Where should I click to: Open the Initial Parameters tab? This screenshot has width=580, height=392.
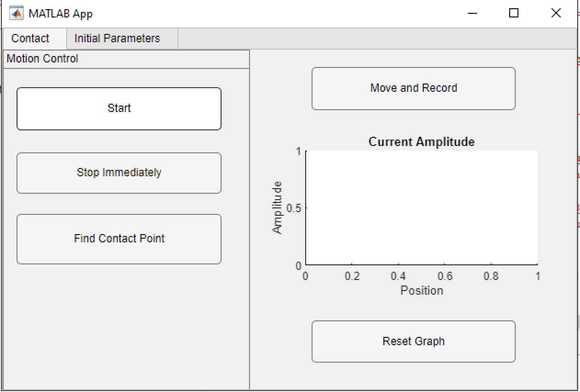coord(117,39)
